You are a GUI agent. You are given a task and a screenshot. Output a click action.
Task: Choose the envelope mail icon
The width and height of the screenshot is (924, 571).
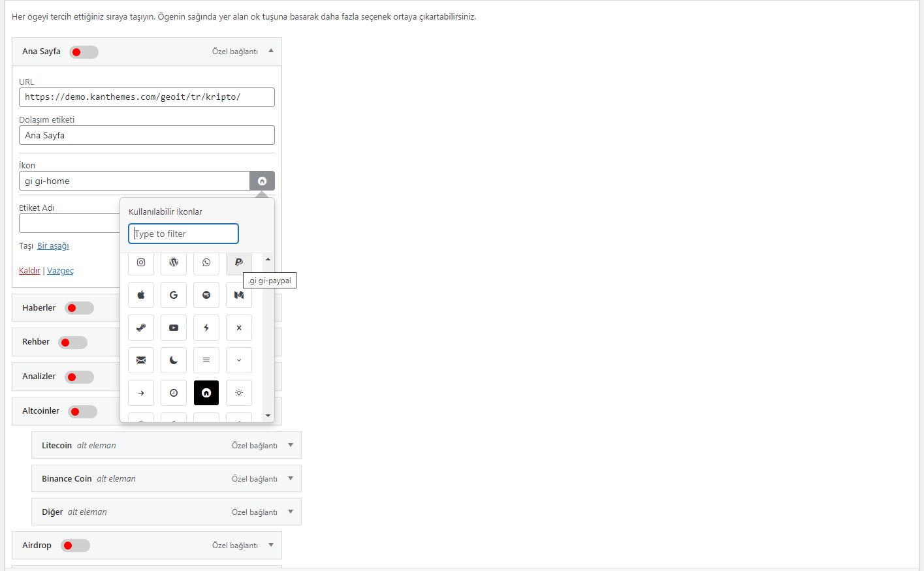coord(141,360)
